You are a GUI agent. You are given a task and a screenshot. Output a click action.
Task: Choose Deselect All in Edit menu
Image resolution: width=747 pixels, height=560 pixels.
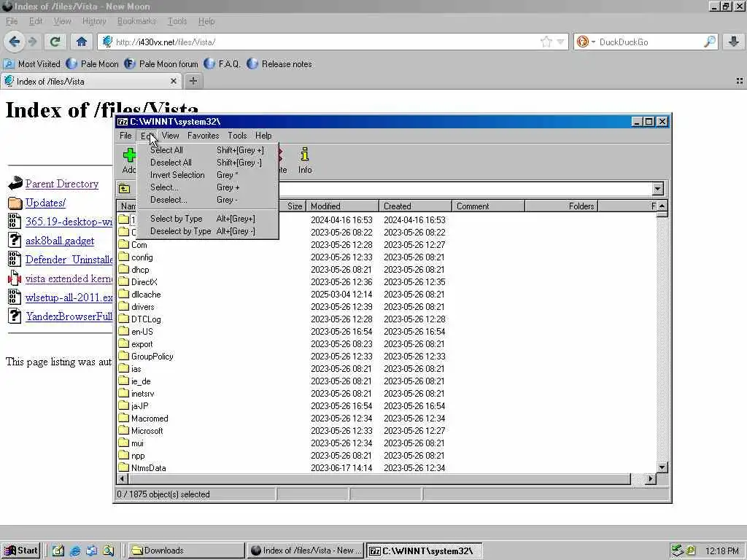tap(207, 163)
